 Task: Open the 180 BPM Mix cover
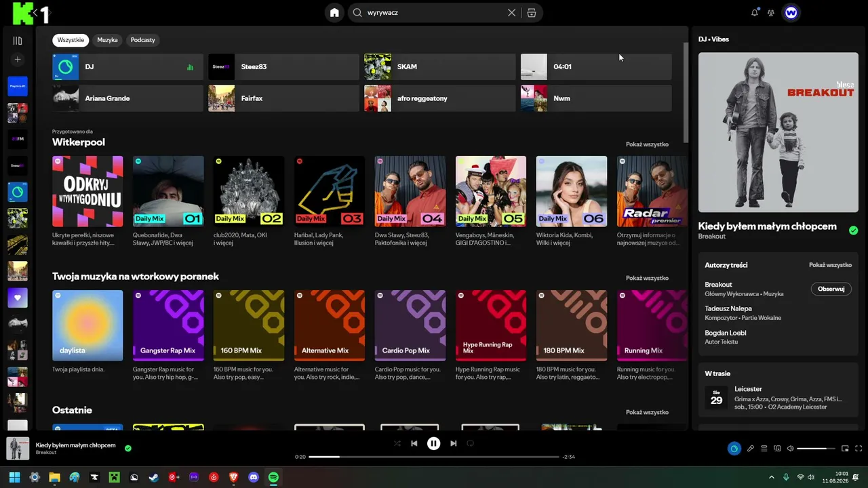[x=572, y=325]
